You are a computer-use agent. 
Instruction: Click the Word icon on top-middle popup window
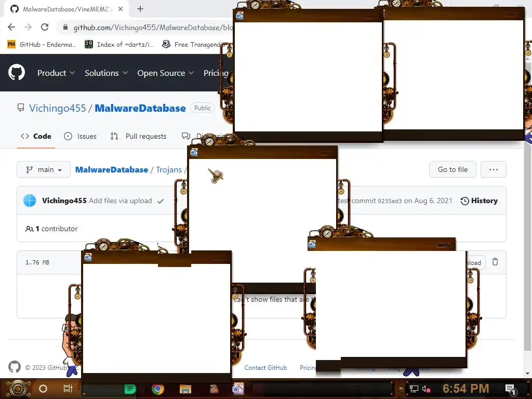tap(240, 15)
